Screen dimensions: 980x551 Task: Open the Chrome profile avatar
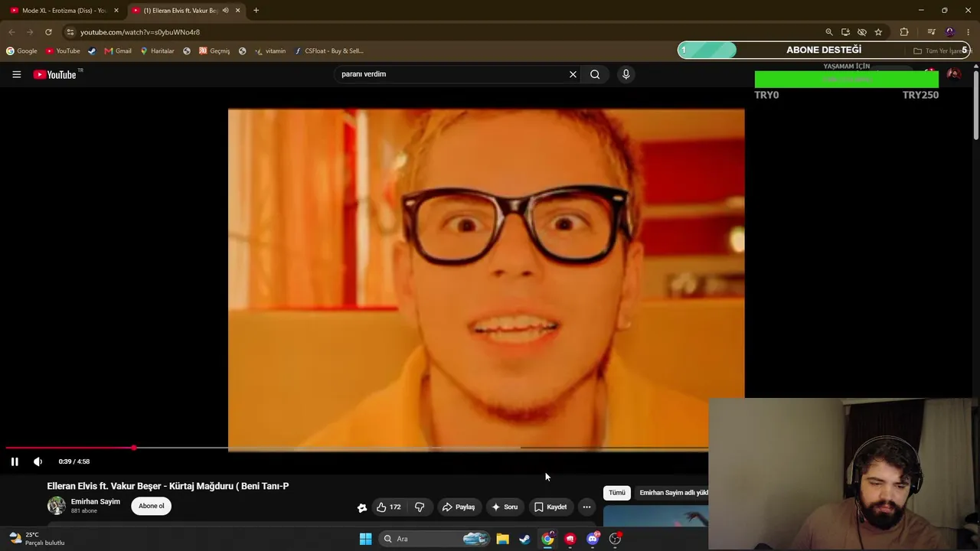tap(950, 32)
